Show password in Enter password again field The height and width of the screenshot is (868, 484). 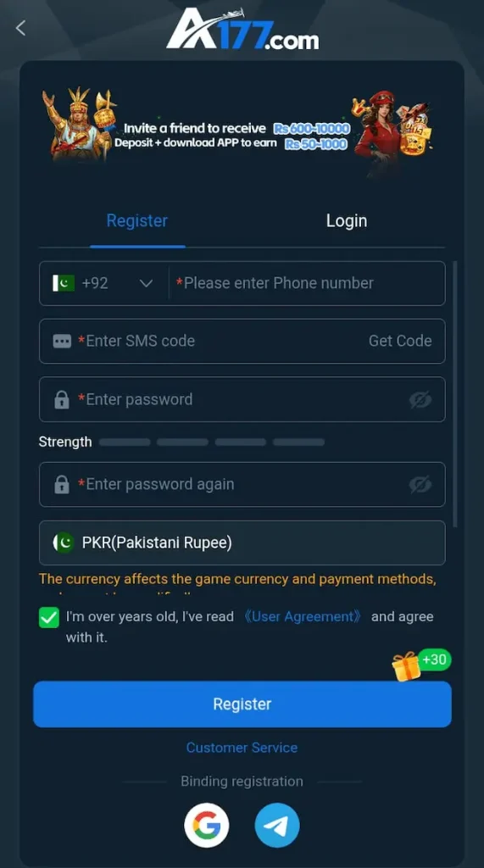point(420,484)
